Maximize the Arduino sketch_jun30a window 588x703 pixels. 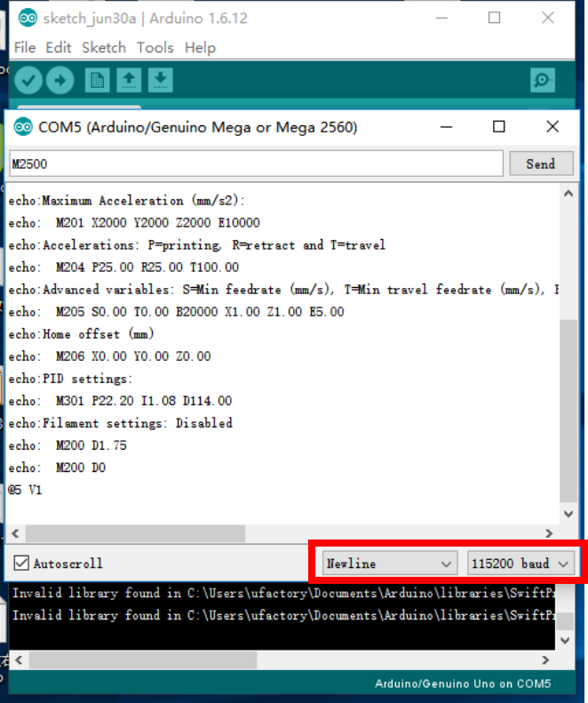click(x=495, y=18)
